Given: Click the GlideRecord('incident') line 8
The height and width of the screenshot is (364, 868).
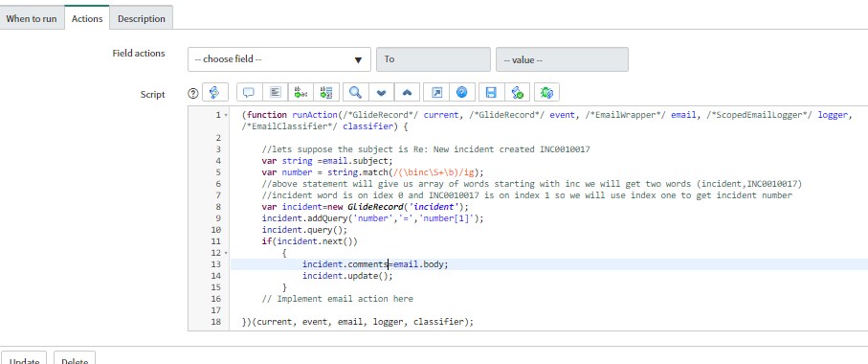Looking at the screenshot, I should [x=365, y=207].
